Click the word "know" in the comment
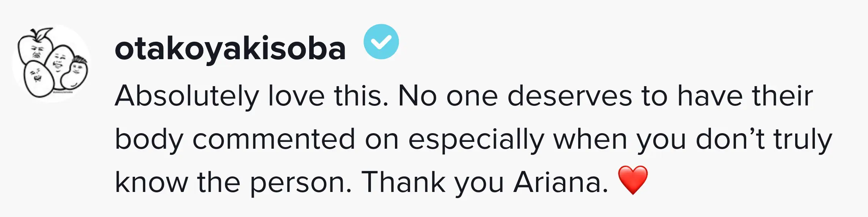The height and width of the screenshot is (217, 868). point(151,182)
